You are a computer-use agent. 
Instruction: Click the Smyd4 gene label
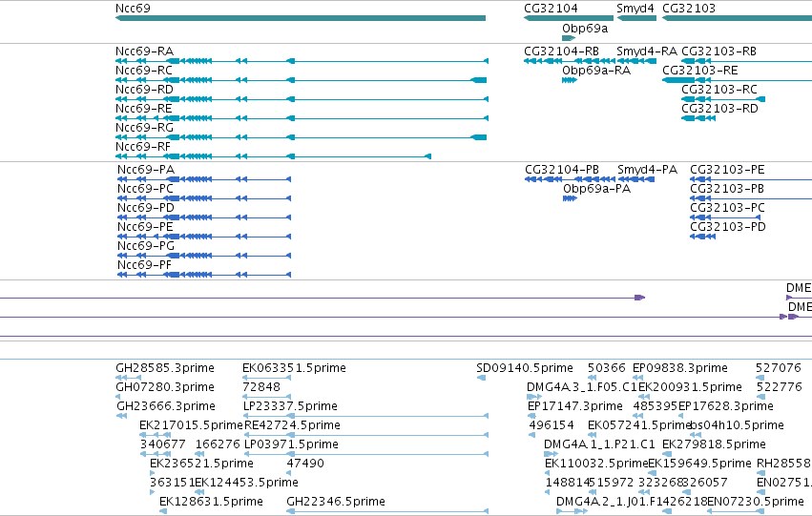tap(635, 9)
